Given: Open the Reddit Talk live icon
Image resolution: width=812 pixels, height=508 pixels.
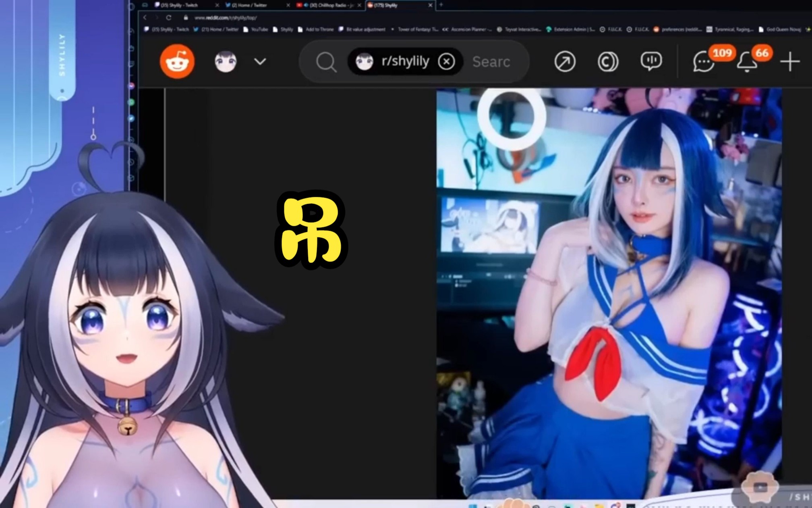Looking at the screenshot, I should click(651, 61).
